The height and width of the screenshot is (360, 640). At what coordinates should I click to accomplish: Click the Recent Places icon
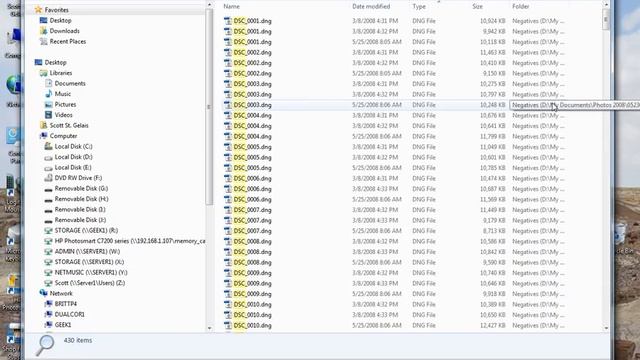coord(44,41)
